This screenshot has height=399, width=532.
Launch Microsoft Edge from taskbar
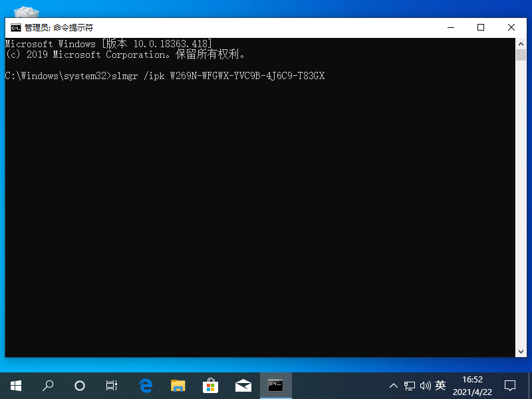[146, 385]
